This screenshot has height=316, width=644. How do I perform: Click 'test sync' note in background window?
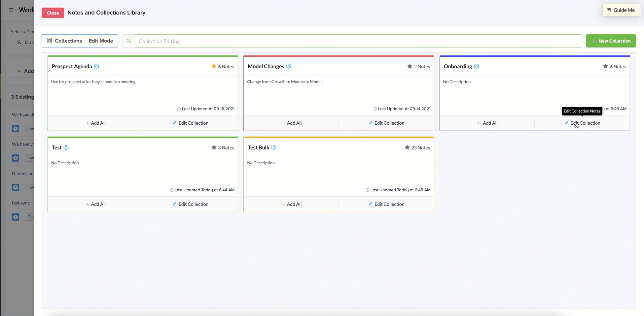21,203
